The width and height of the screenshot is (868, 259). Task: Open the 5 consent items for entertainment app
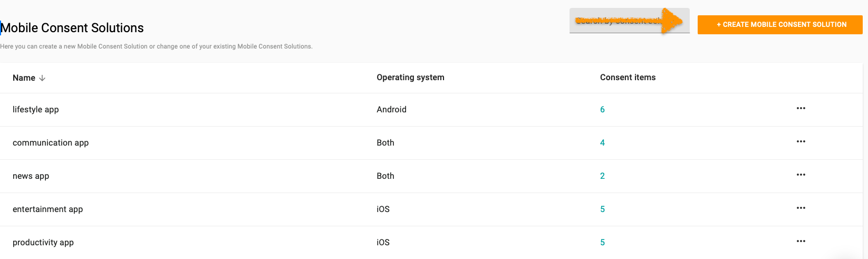(x=602, y=209)
